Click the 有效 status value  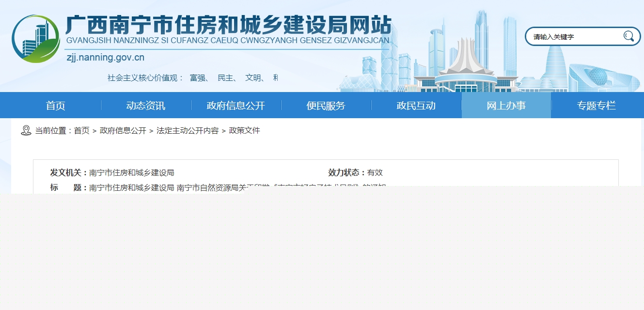[x=375, y=172]
